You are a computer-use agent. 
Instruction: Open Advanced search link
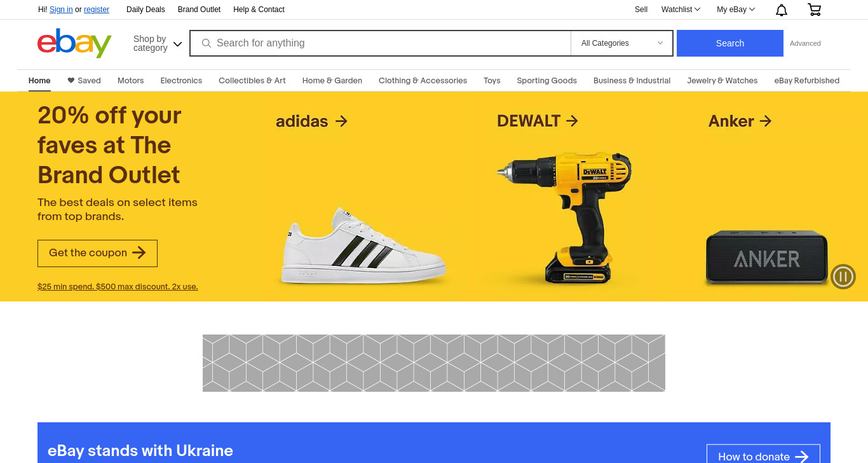click(805, 43)
